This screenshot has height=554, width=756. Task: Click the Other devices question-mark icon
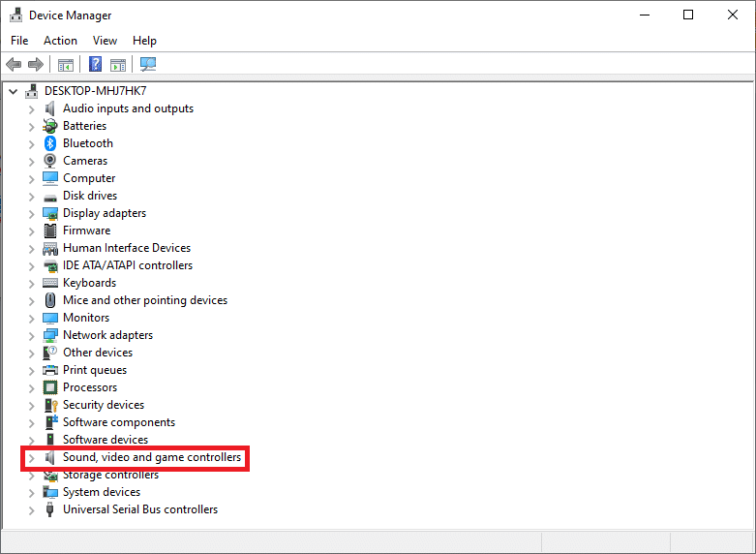click(50, 353)
